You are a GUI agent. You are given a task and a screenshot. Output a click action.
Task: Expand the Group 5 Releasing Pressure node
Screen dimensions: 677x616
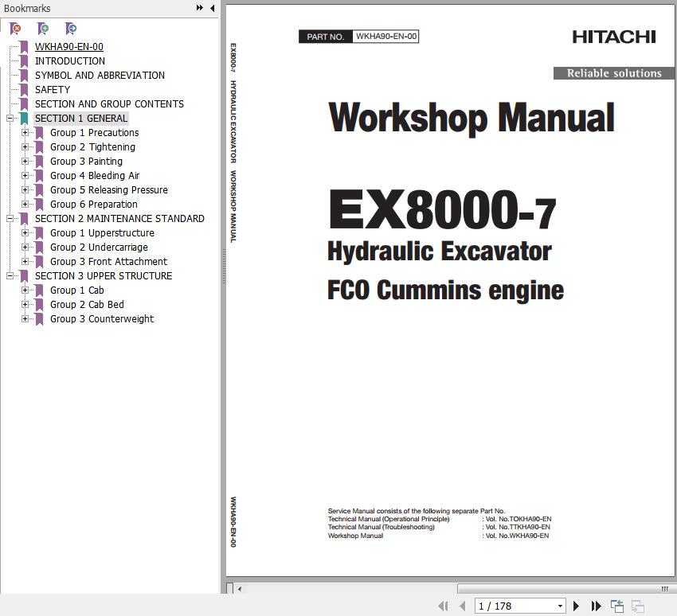click(x=25, y=189)
